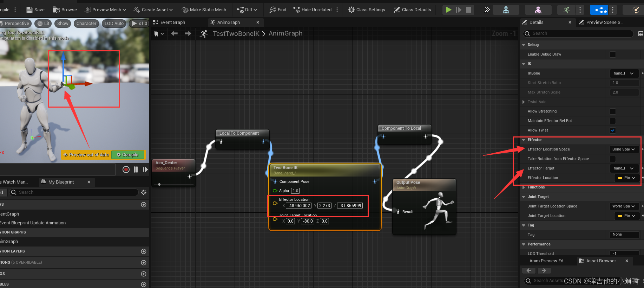Screen dimensions: 644x288
Task: Switch to the Asset Browser tab
Action: [x=601, y=261]
